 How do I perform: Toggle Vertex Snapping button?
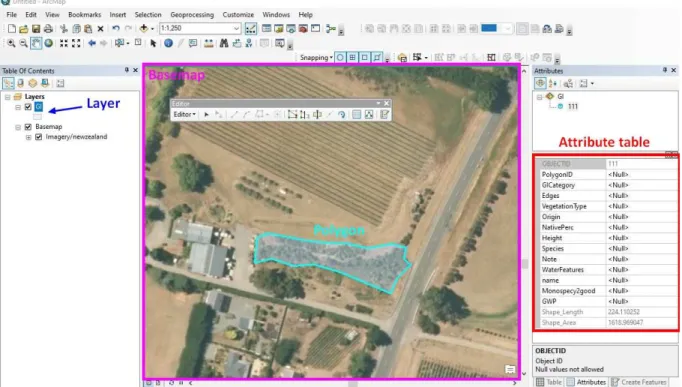(x=364, y=57)
